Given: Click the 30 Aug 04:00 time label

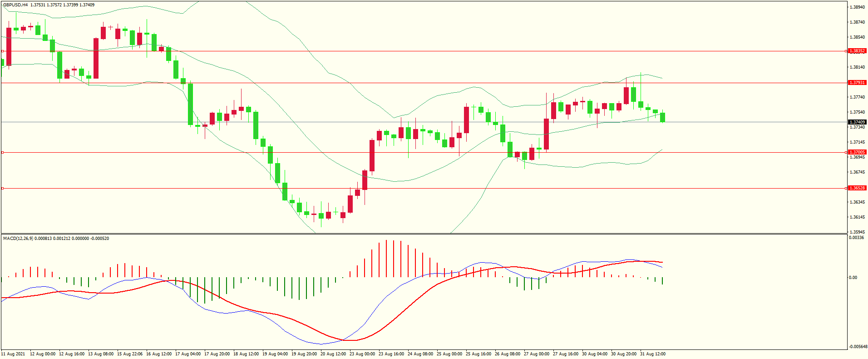Looking at the screenshot, I should 595,354.
